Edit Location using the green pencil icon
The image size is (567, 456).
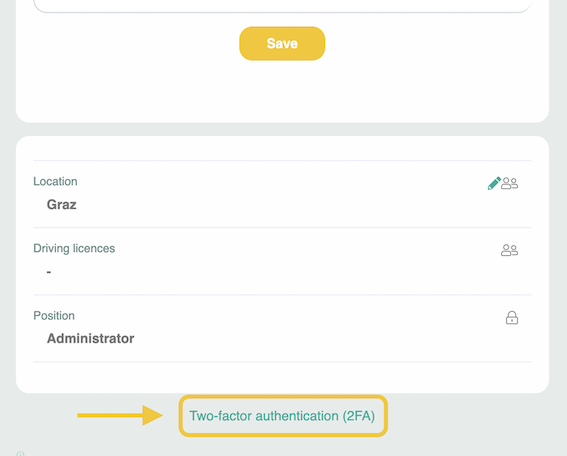(494, 183)
